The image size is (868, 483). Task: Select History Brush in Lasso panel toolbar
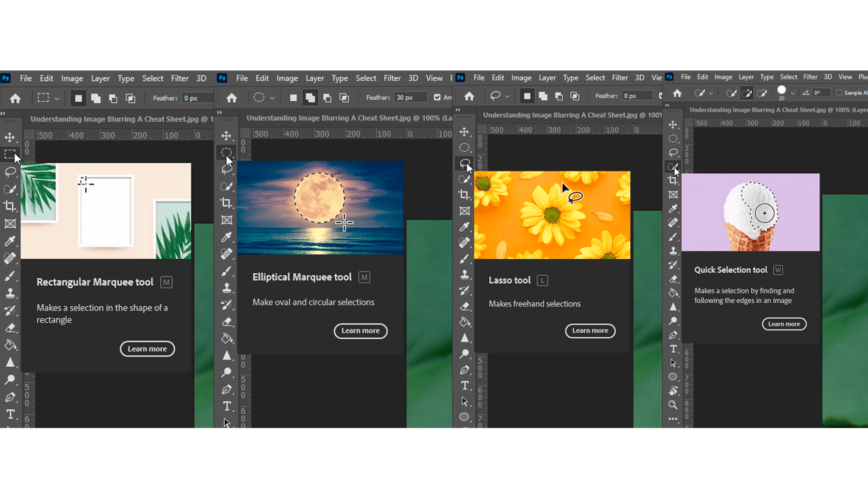pos(464,290)
